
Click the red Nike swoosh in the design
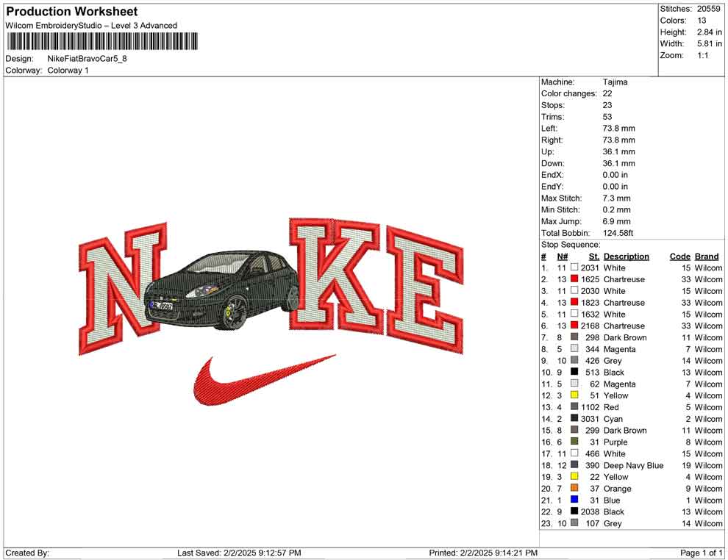point(264,379)
